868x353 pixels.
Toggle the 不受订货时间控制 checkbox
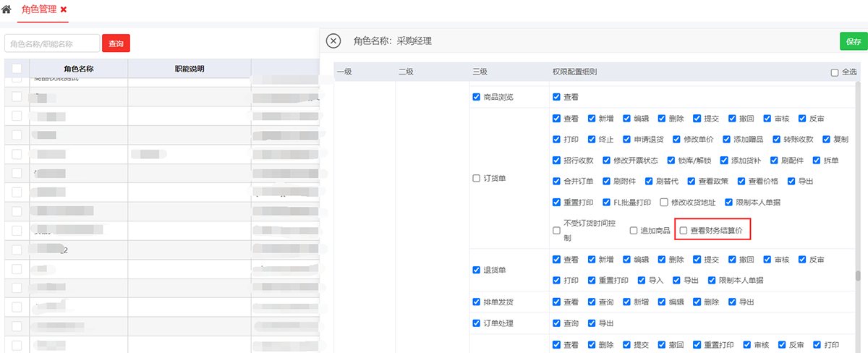tap(556, 231)
